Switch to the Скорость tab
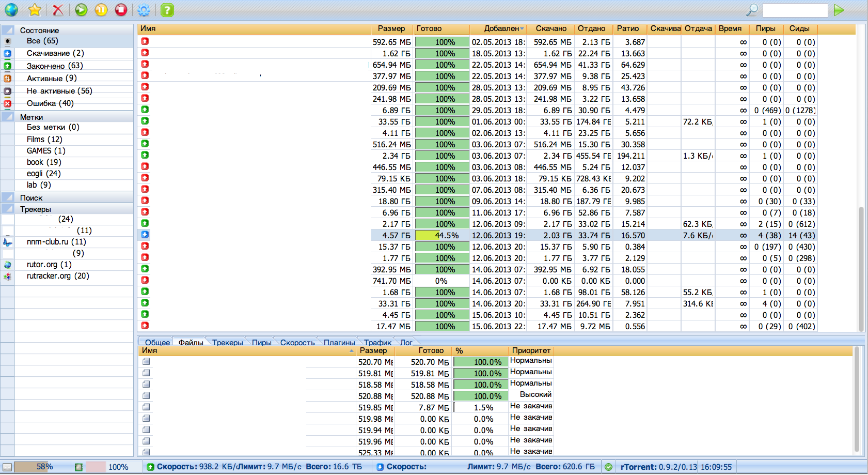This screenshot has width=868, height=475. pos(297,342)
